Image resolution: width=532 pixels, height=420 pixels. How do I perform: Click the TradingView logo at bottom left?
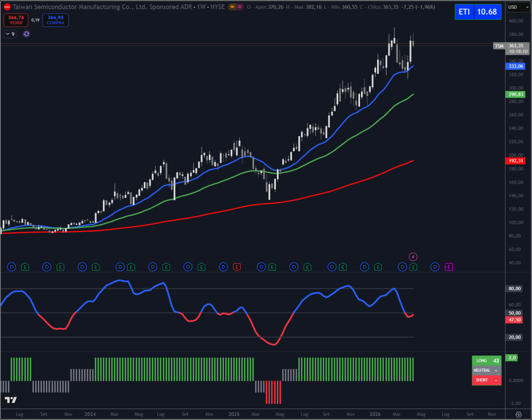coord(10,399)
